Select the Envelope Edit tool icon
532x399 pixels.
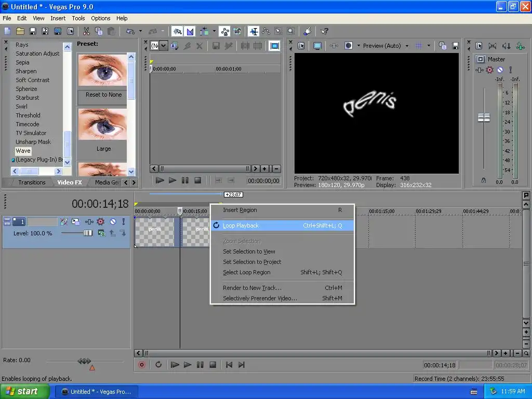pos(266,31)
